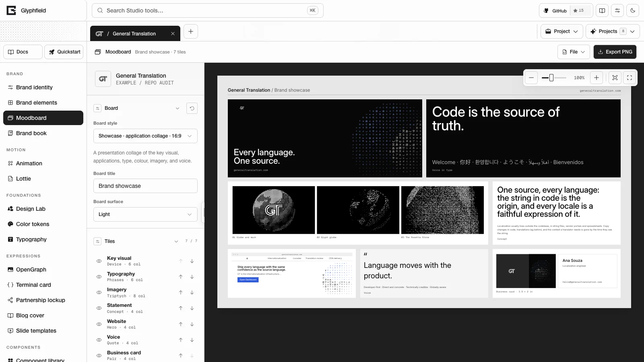Move Voice tile up

[181, 340]
